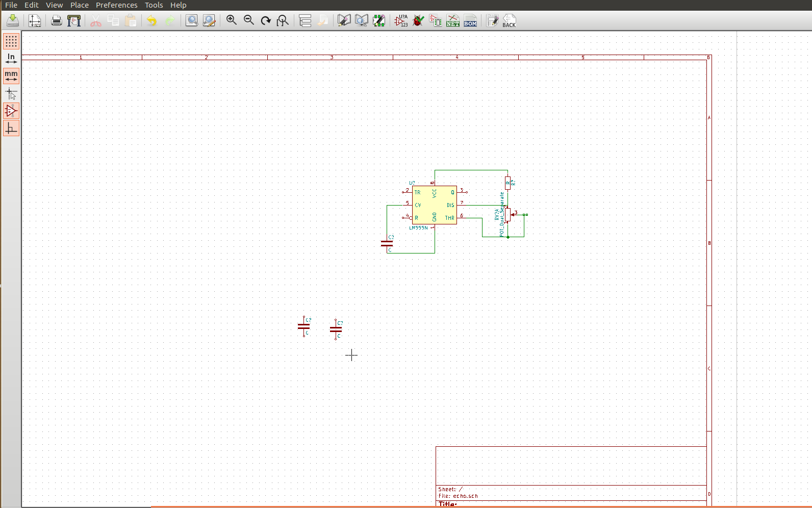Open the library browser

coord(362,20)
